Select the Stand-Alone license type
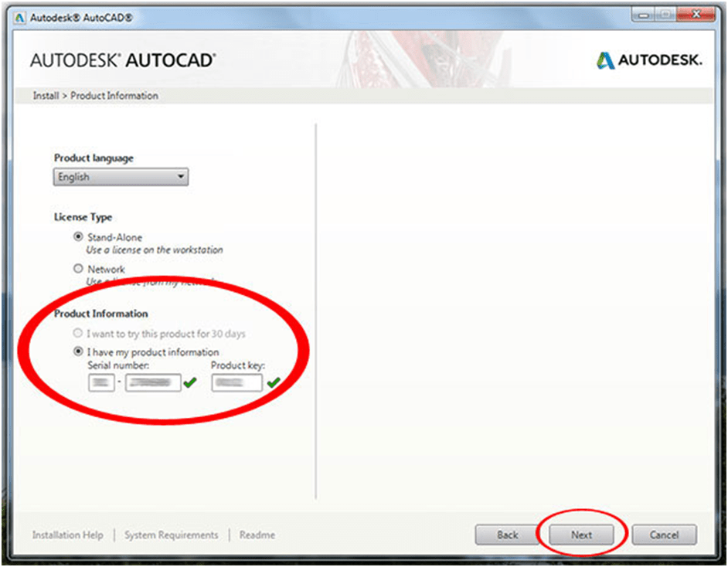 coord(78,237)
